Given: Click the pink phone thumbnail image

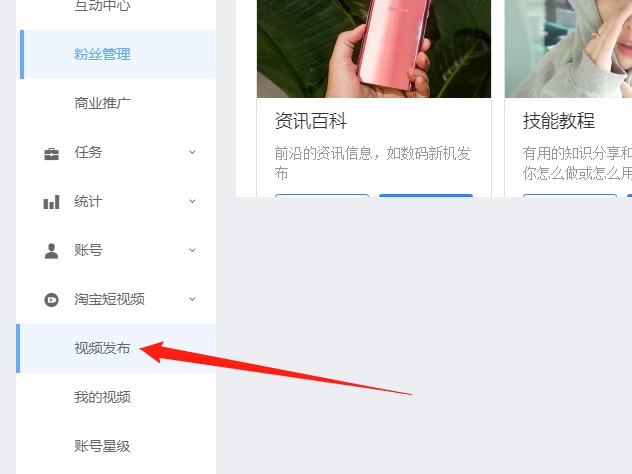Looking at the screenshot, I should tap(374, 48).
